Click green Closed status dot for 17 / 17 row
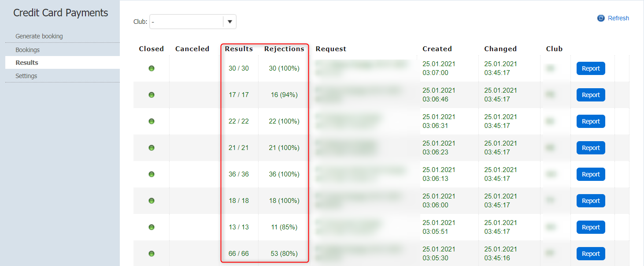644x266 pixels. [x=152, y=95]
